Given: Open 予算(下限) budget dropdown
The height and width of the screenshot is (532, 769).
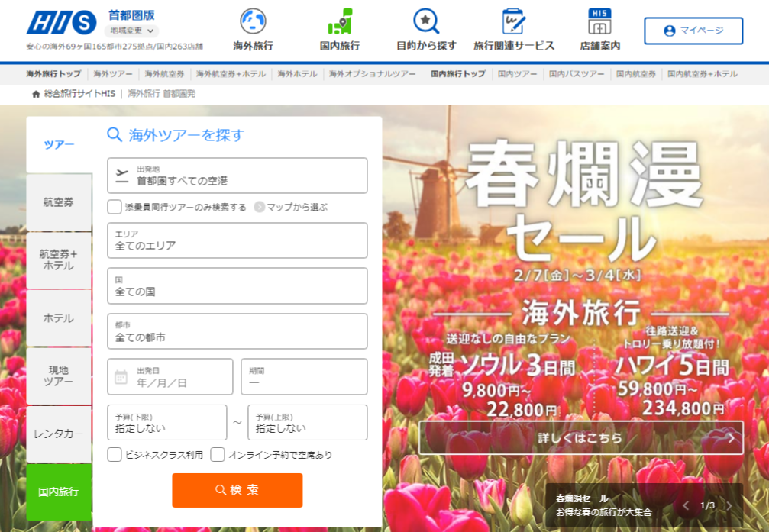Looking at the screenshot, I should pyautogui.click(x=166, y=423).
